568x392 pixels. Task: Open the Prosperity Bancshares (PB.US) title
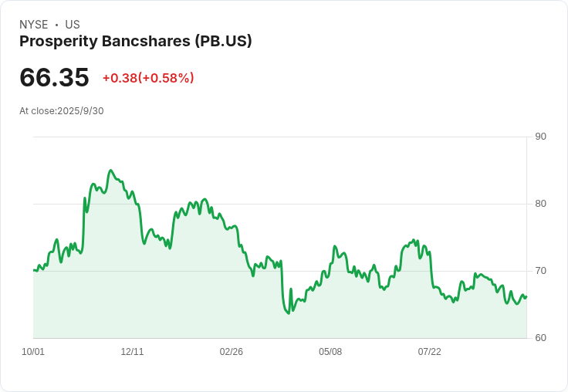(136, 42)
